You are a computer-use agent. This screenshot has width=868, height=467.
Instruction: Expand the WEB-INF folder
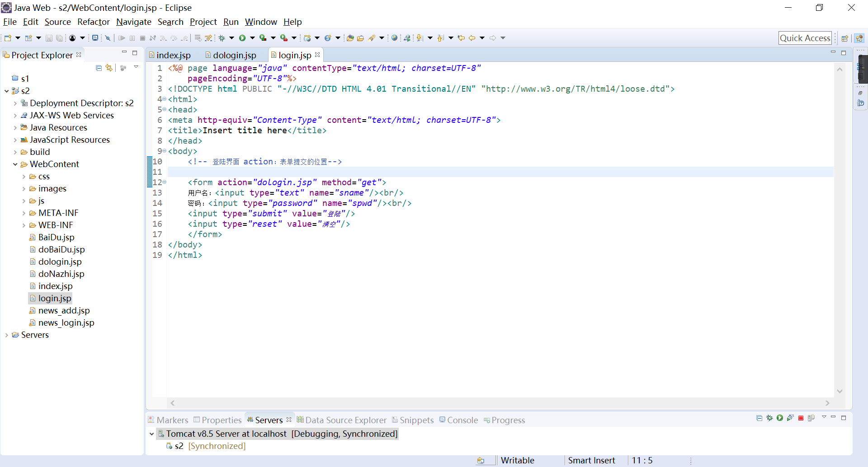point(24,225)
